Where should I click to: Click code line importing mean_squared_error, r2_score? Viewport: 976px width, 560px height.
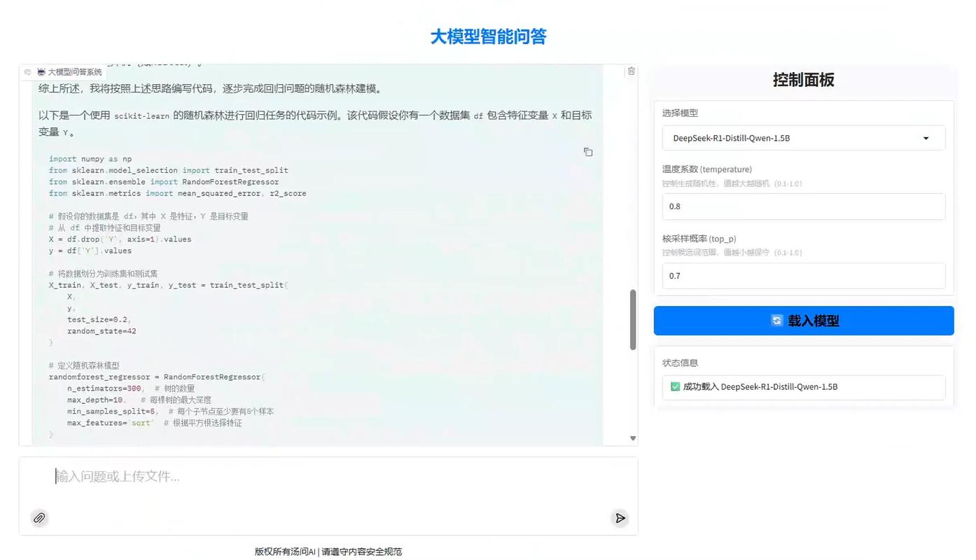pos(178,193)
